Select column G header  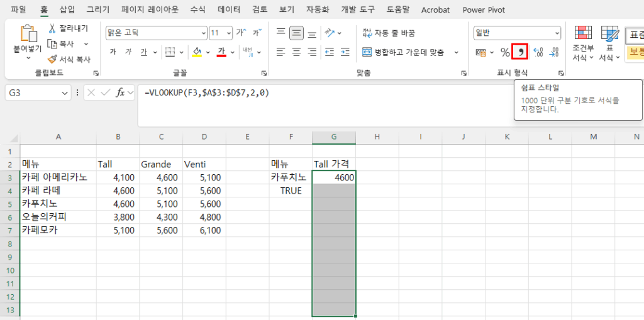pyautogui.click(x=334, y=138)
